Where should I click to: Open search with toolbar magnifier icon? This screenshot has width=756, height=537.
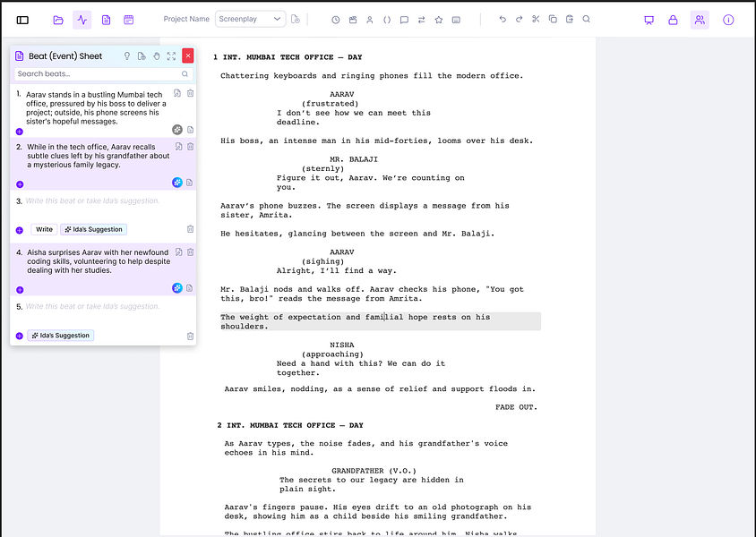click(x=587, y=19)
